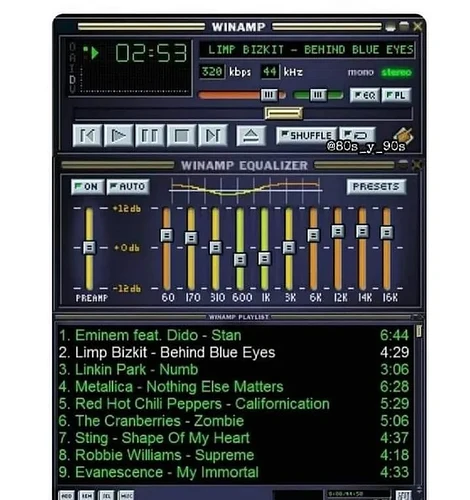Click the 320 kbps bitrate readout

coord(212,72)
